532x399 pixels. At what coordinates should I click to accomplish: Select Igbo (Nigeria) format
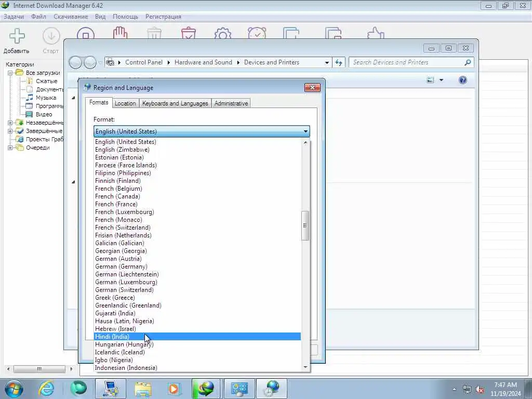(x=197, y=361)
